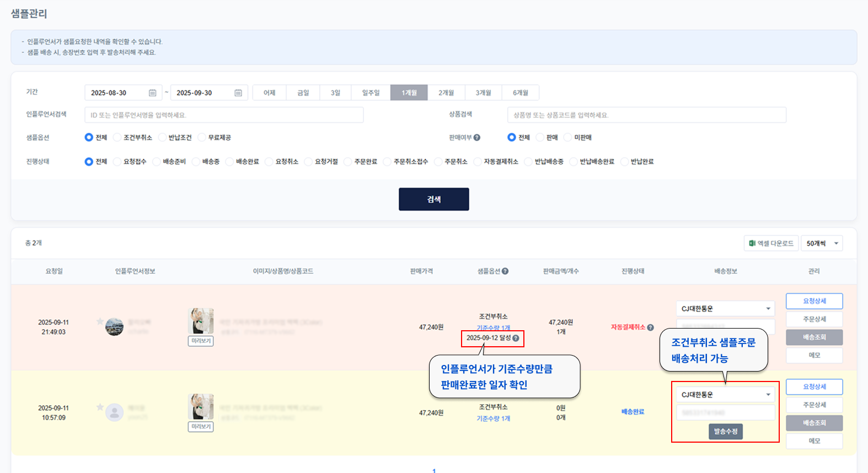This screenshot has width=868, height=473.
Task: Click help icon next to 샘플옵션 column header
Action: coord(505,271)
